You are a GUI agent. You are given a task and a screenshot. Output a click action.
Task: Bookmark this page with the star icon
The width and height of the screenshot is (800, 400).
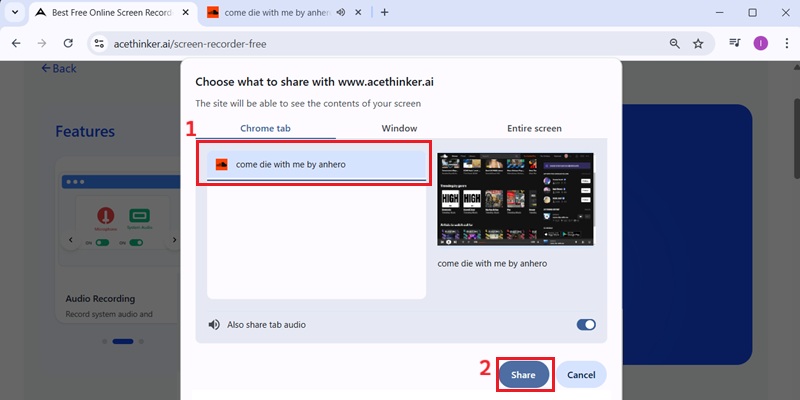pos(698,44)
